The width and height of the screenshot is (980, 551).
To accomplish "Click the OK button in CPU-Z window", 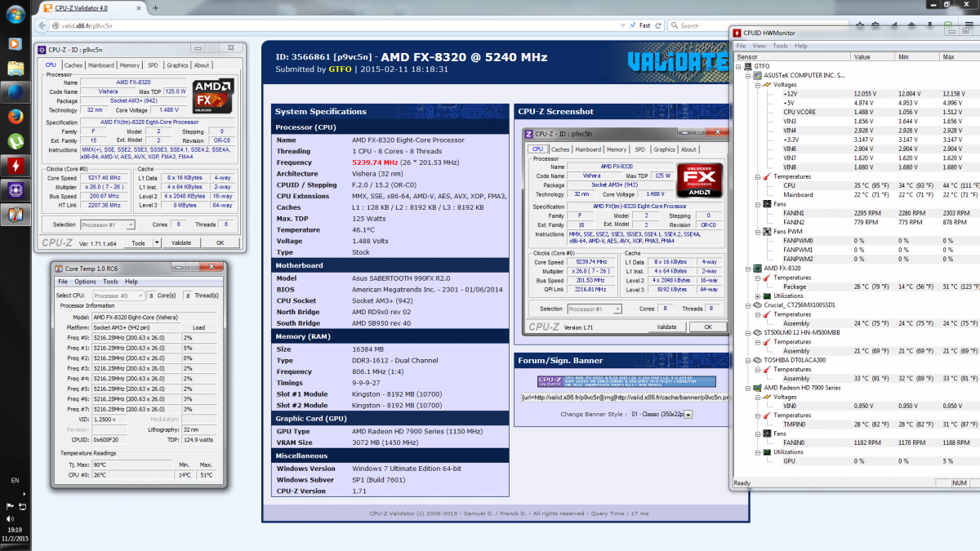I will (x=220, y=242).
